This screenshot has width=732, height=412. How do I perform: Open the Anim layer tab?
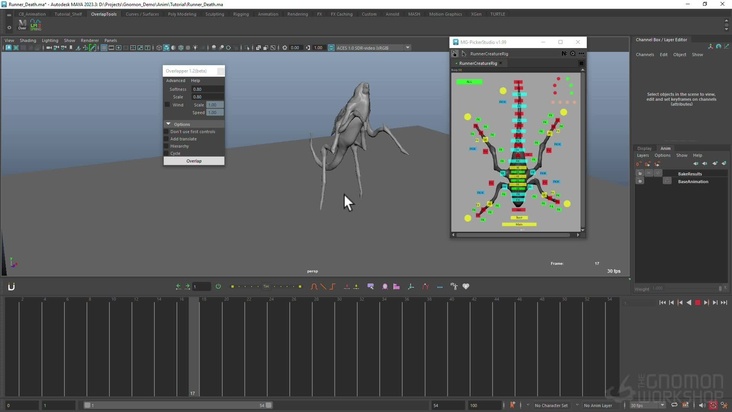pos(665,148)
